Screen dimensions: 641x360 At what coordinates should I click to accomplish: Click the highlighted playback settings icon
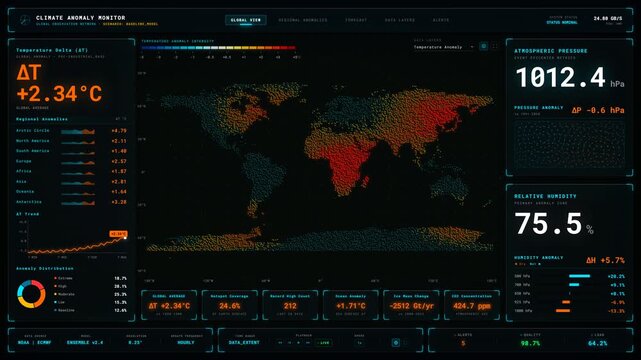(x=395, y=343)
